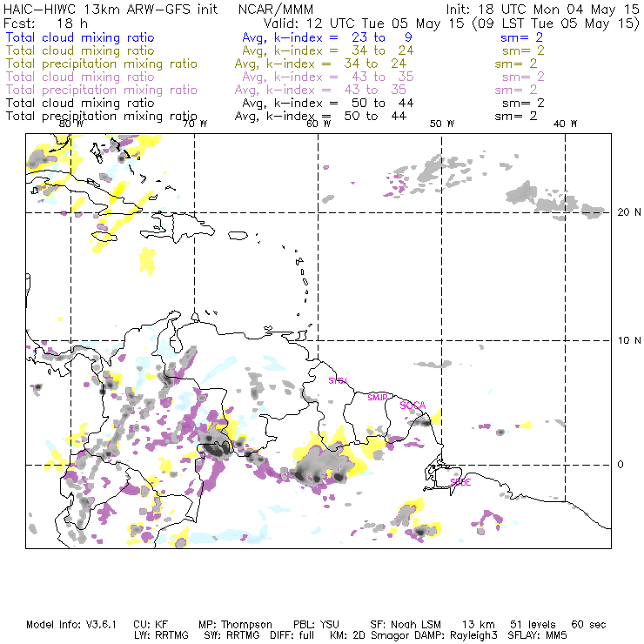
Task: Click the '(09 LST Tue 05 May 15)' local time text
Action: (x=556, y=23)
